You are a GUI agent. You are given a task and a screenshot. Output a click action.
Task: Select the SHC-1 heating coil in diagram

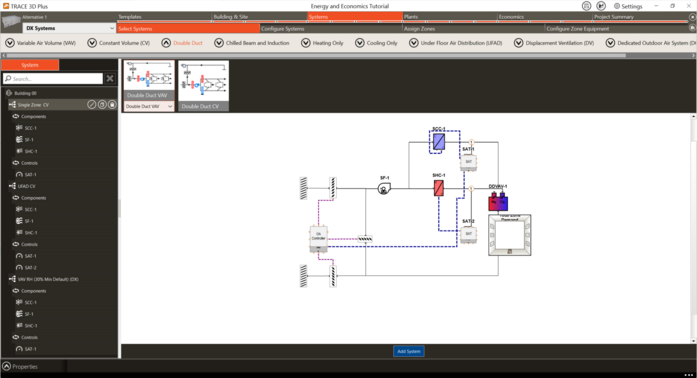click(x=439, y=188)
